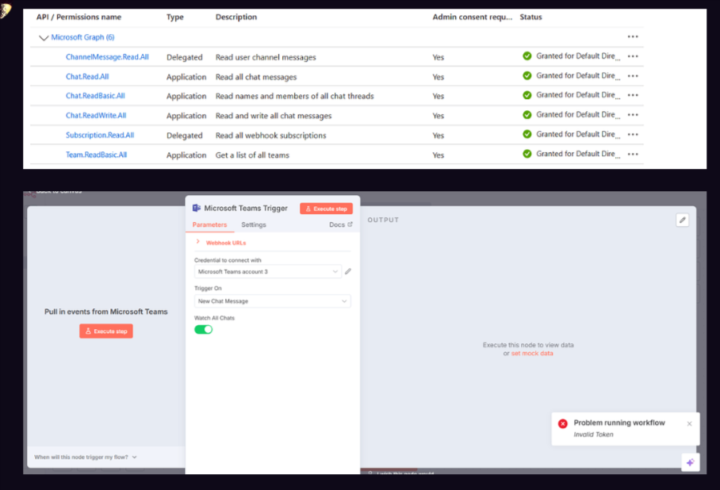Click Execute step in node header

coord(326,208)
